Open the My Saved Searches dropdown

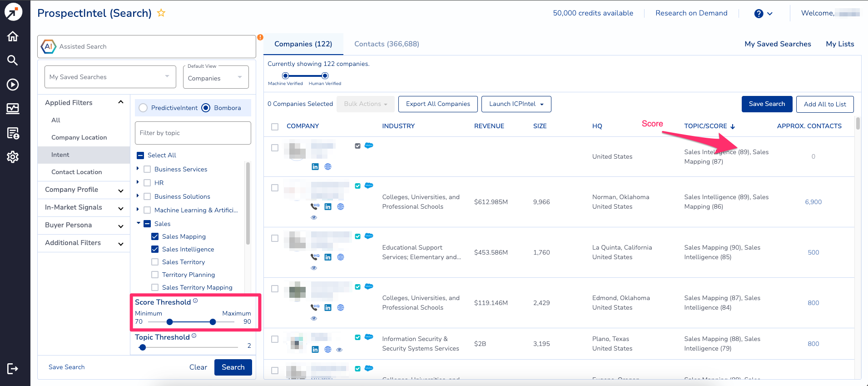click(x=110, y=77)
